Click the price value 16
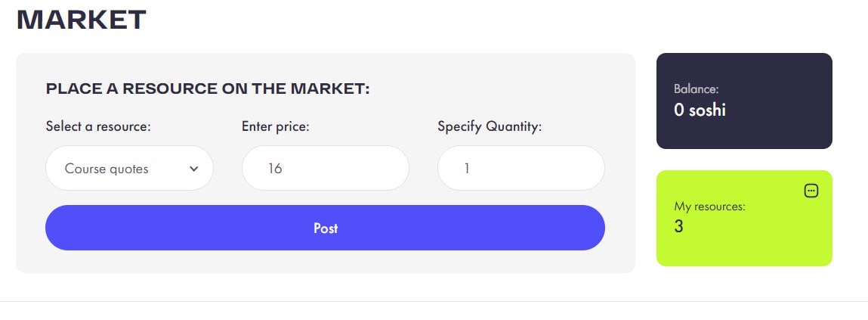Viewport: 868px width, 320px height. (x=275, y=169)
